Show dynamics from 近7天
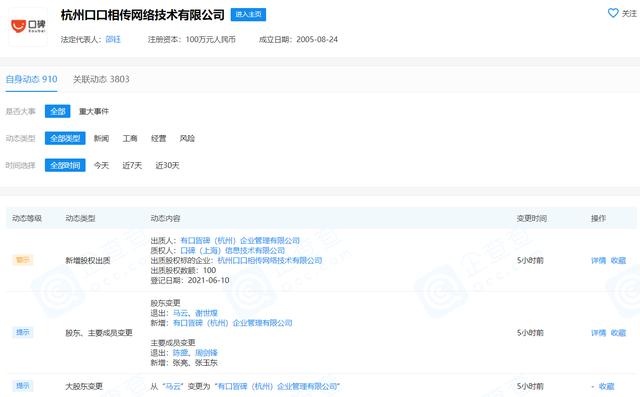The image size is (640, 397). click(132, 165)
